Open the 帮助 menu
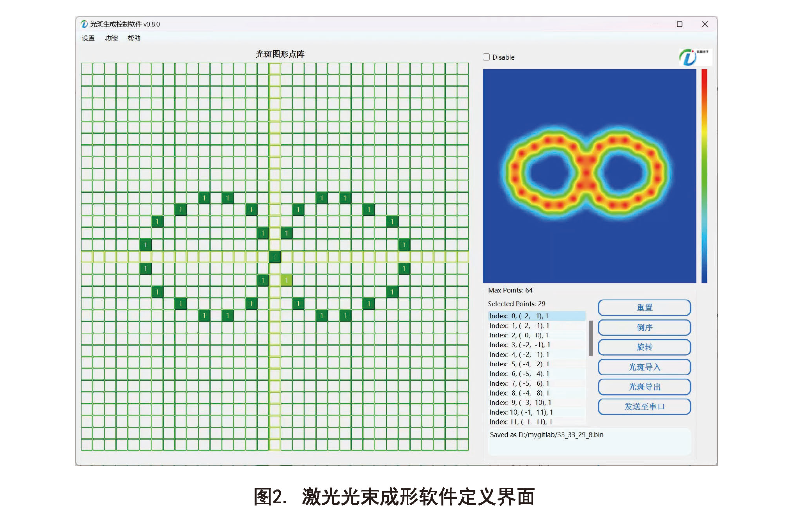This screenshot has height=532, width=790. click(134, 38)
